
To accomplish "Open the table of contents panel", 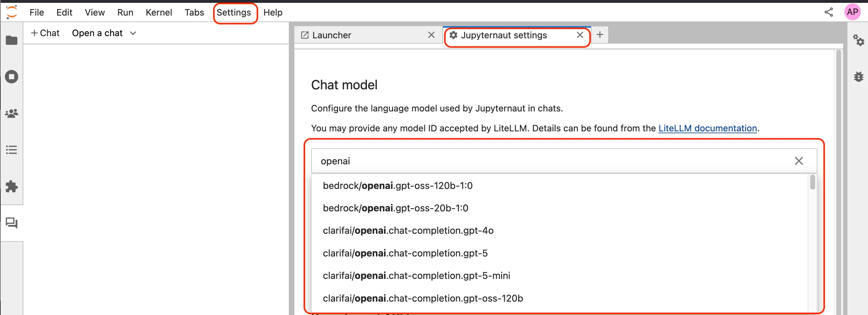I will [x=12, y=150].
